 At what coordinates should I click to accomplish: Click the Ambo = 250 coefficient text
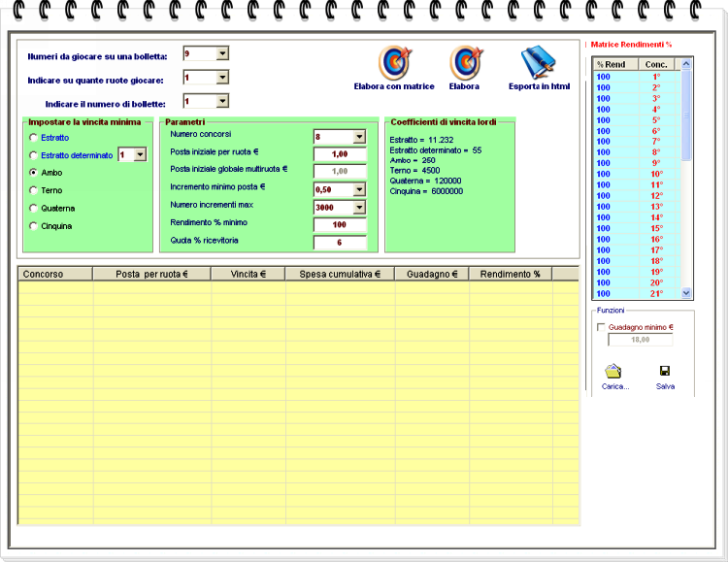coord(413,160)
